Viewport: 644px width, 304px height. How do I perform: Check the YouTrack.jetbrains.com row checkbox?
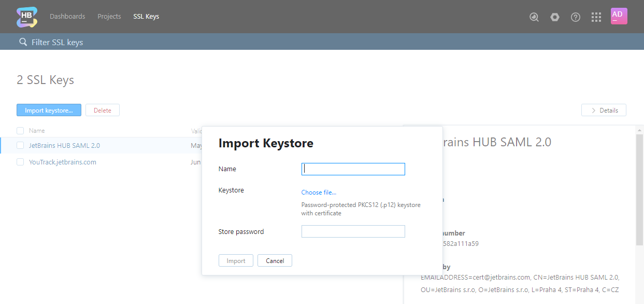(x=20, y=162)
